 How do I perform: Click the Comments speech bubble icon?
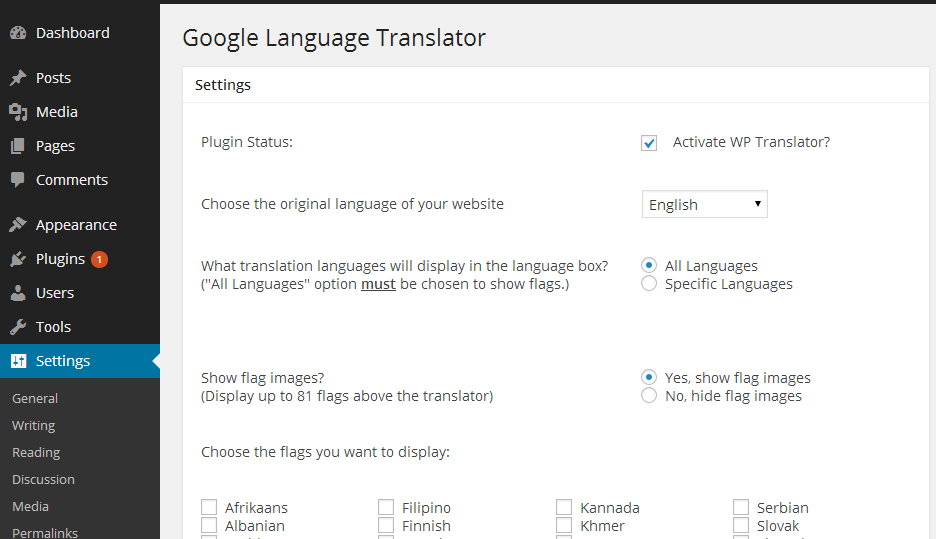[x=18, y=180]
